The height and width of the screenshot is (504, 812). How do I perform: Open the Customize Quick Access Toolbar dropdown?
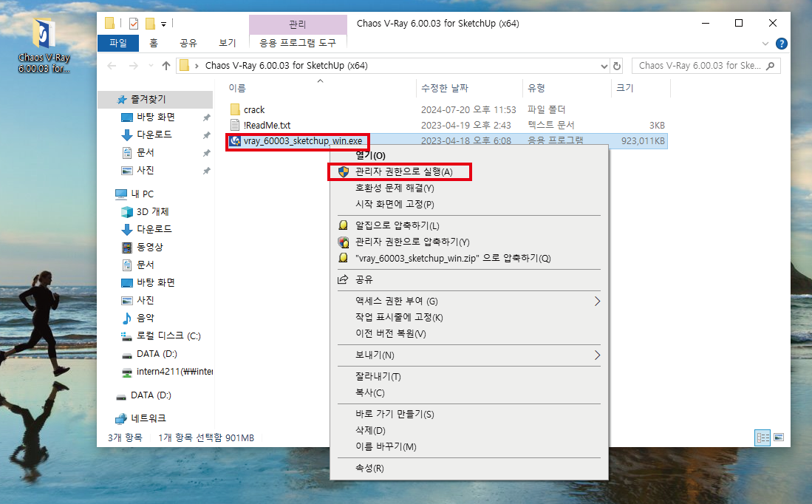pos(163,24)
